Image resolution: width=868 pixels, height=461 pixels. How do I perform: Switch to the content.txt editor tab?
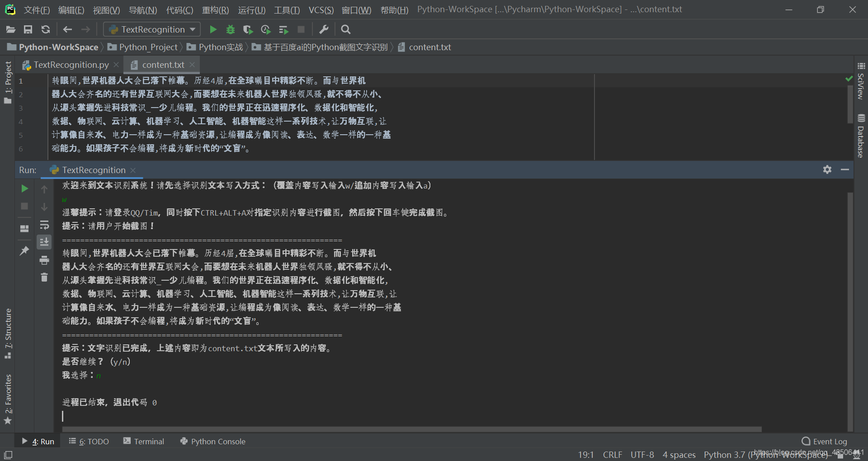click(x=163, y=65)
